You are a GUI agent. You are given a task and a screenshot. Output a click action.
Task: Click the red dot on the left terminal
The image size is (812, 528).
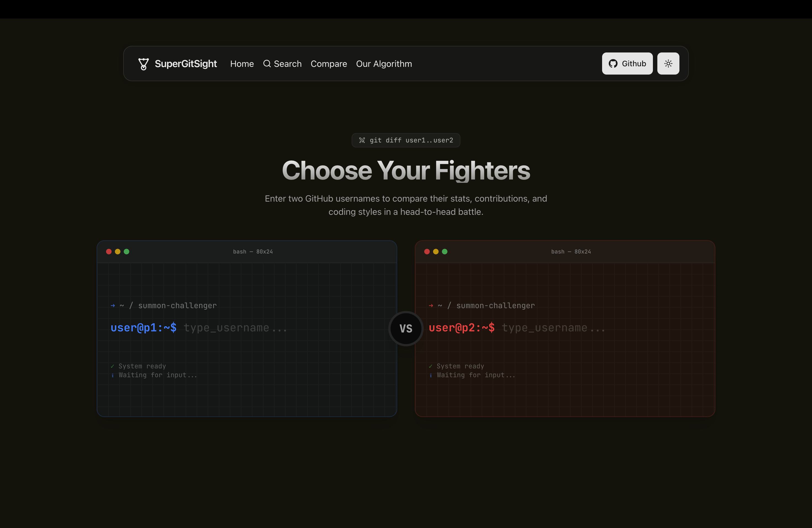pos(109,251)
